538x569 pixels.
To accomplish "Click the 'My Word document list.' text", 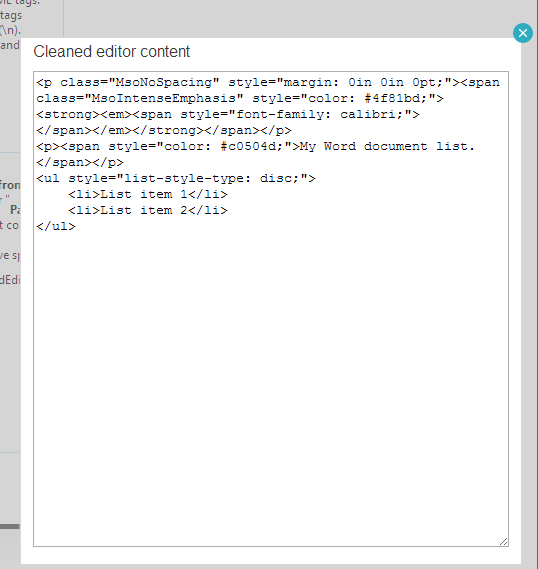I will (x=387, y=147).
